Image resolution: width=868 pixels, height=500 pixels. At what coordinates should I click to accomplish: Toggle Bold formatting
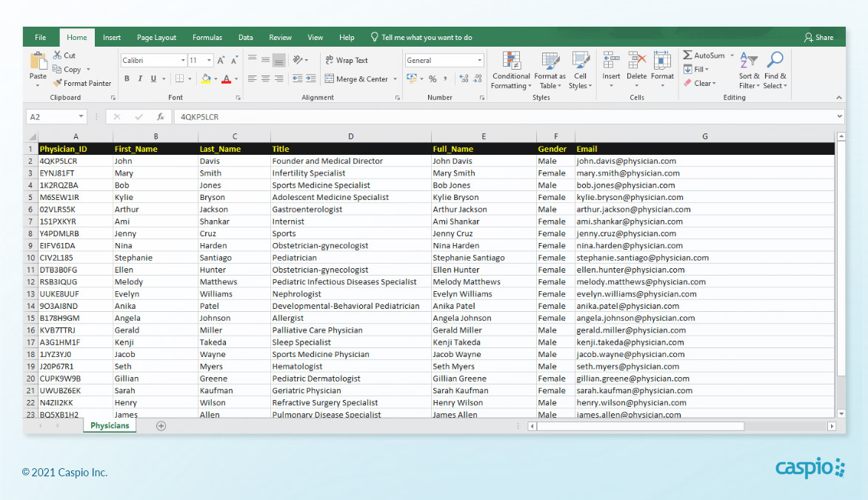127,79
